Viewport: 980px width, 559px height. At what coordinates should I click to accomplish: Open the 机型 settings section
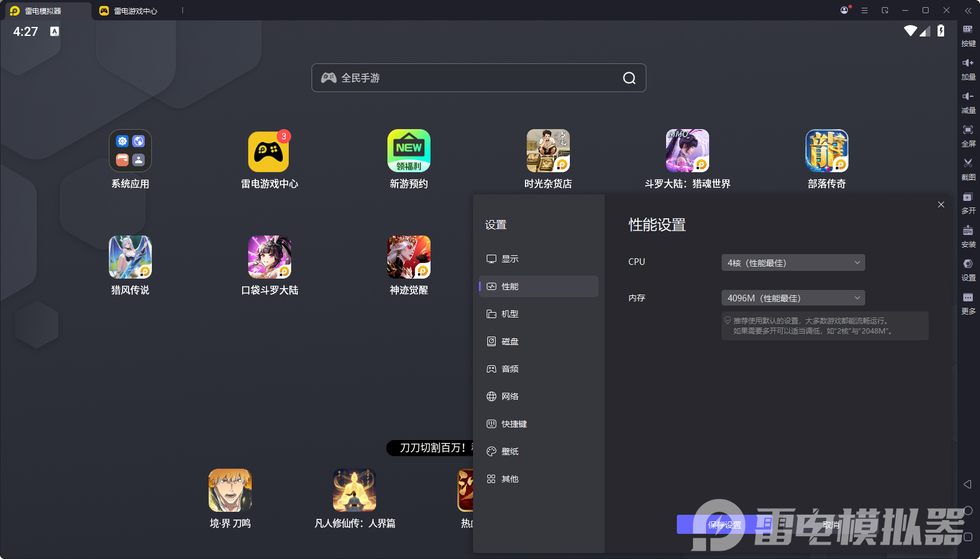point(539,314)
